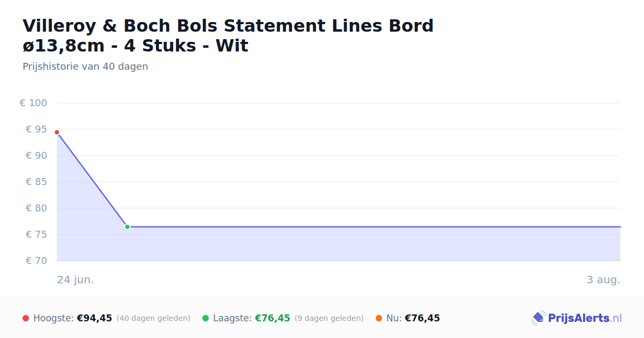This screenshot has width=644, height=338.
Task: Click the 3 aug. end date label
Action: pyautogui.click(x=604, y=280)
